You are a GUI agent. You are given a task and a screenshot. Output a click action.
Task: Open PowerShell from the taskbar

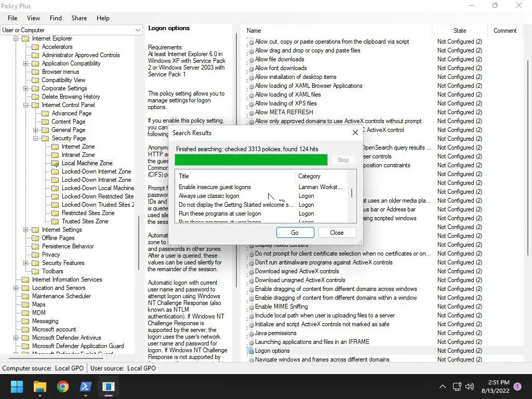[x=86, y=387]
